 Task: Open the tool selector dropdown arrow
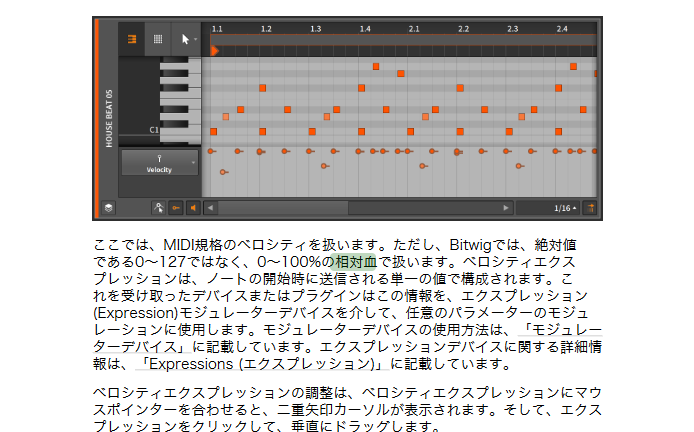pos(195,39)
